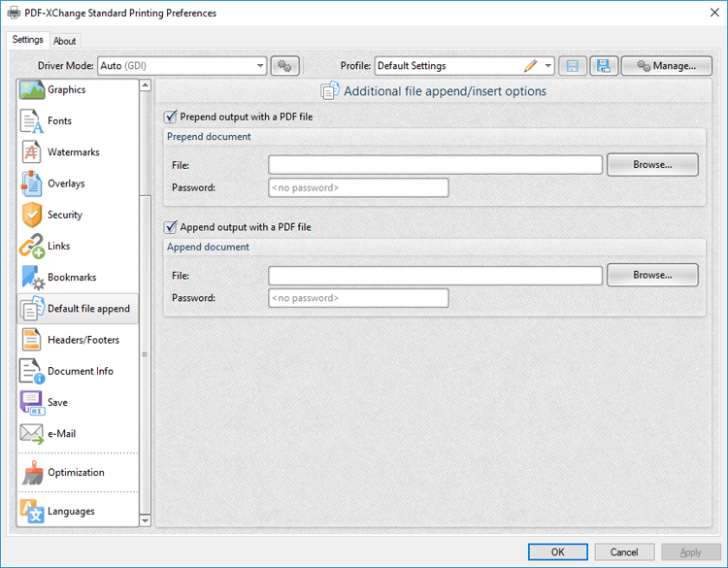Click the append document password field
This screenshot has width=728, height=568.
[x=358, y=298]
